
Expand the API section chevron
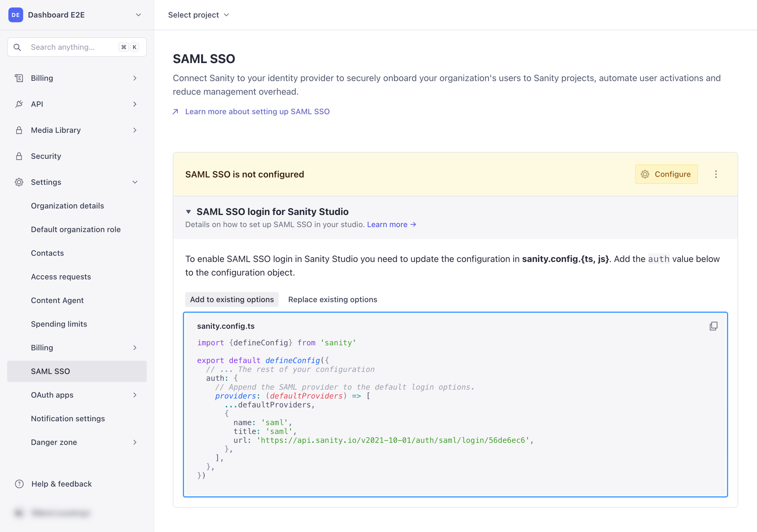tap(135, 104)
